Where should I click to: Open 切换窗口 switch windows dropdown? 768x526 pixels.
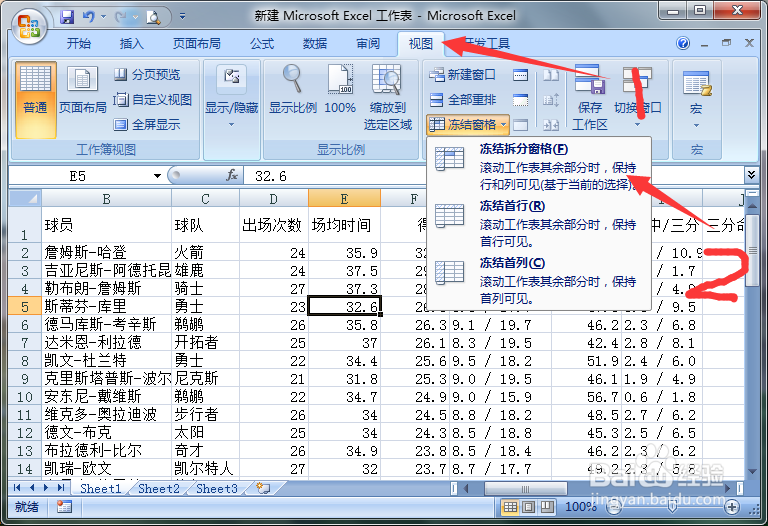pos(637,96)
